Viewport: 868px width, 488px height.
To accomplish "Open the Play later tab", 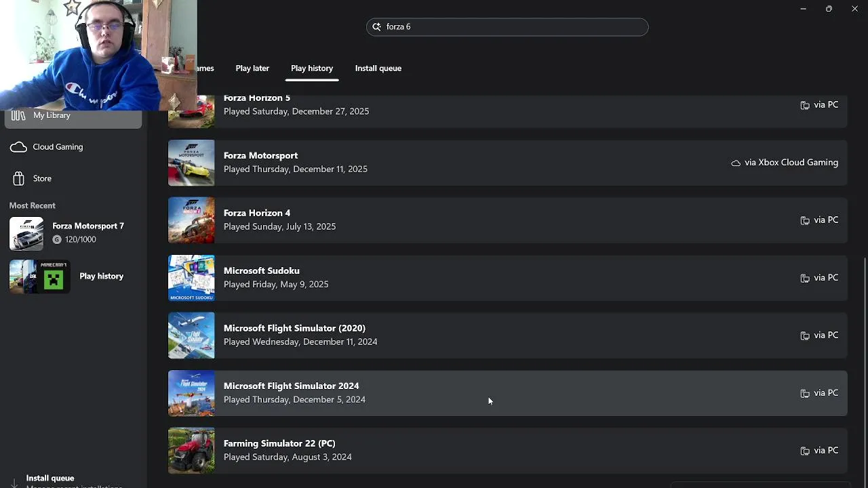I will coord(252,68).
